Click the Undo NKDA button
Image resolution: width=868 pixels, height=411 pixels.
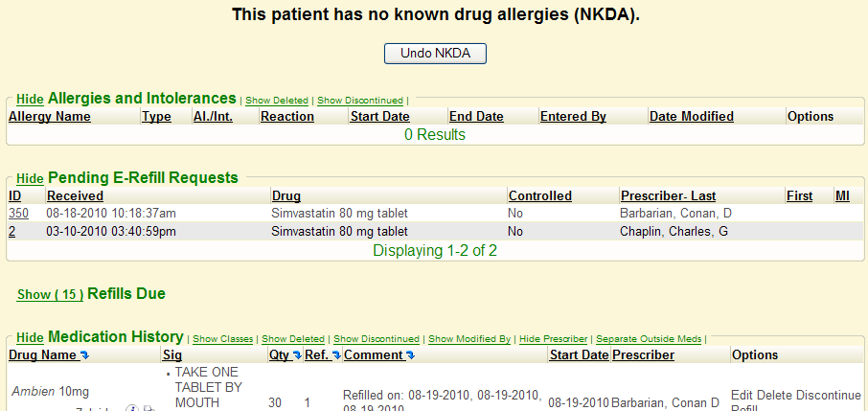[435, 53]
